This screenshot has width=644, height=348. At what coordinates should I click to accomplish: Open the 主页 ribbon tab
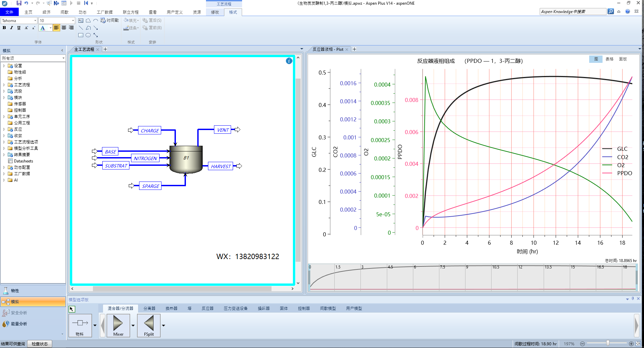coord(28,12)
